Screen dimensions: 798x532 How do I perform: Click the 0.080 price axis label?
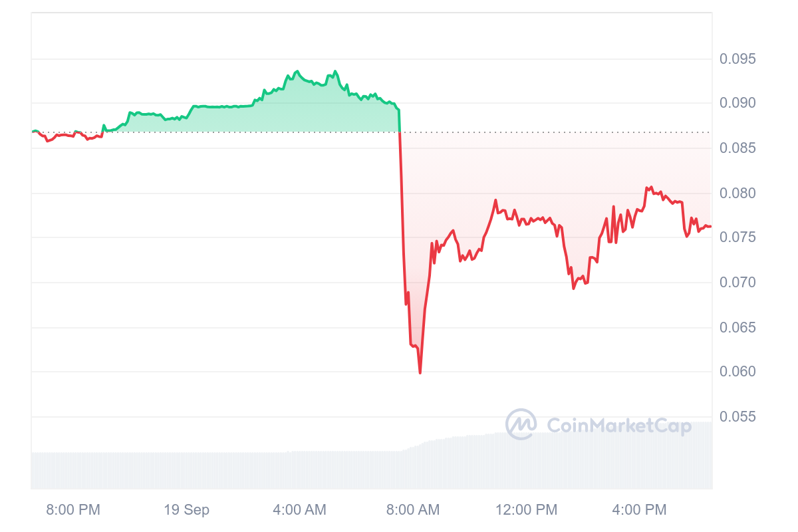pos(737,194)
